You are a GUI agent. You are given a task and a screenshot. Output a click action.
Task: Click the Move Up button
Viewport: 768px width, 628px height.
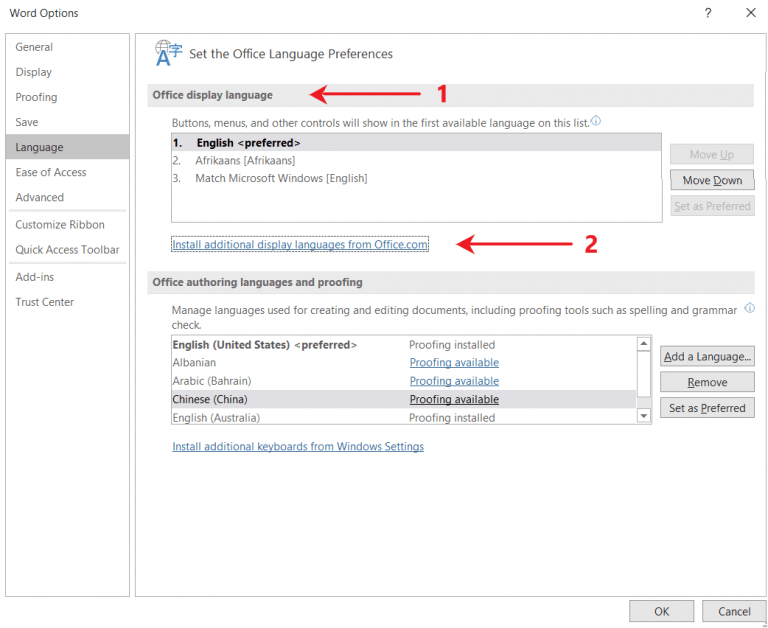click(712, 154)
